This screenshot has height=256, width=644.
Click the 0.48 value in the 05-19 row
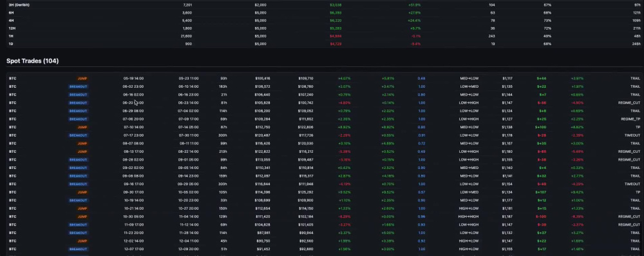point(421,79)
